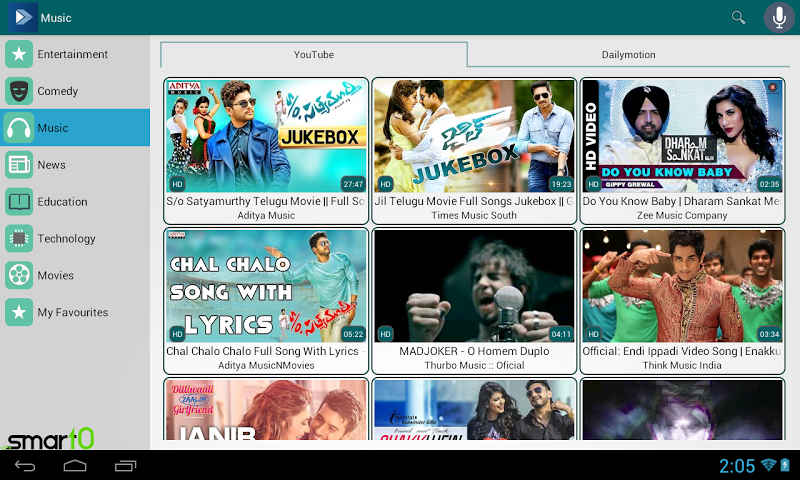Tap the battery status icon
The height and width of the screenshot is (480, 800).
coord(785,465)
